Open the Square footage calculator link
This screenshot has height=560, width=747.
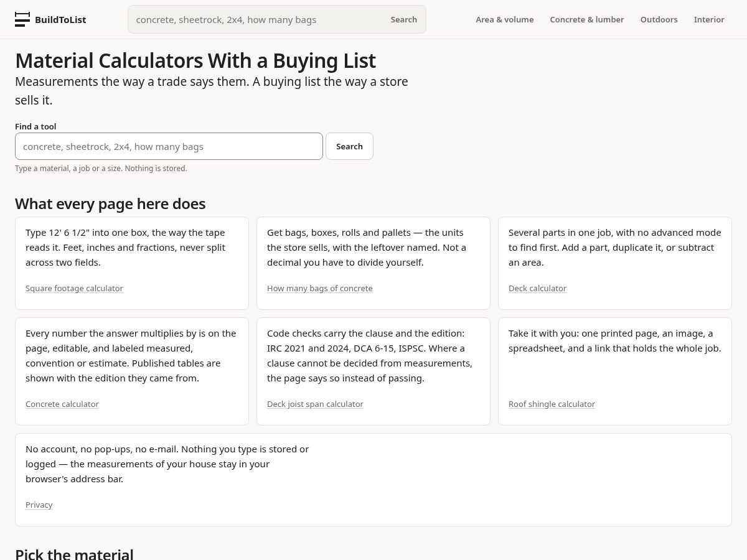pos(74,288)
